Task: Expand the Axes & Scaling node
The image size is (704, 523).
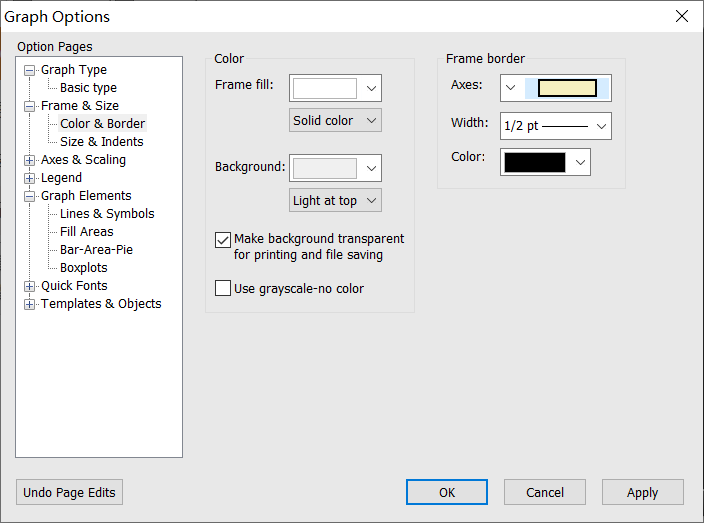Action: tap(30, 160)
